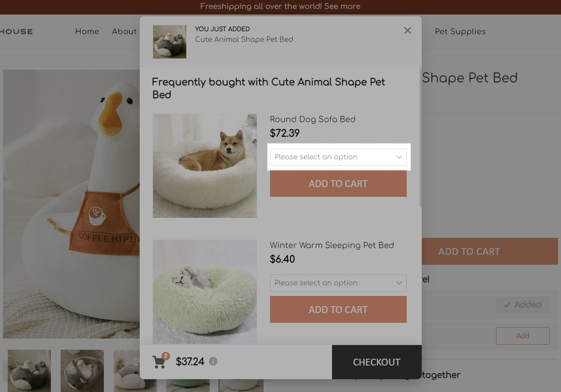Click the Round Dog Sofa Bed product image
Image resolution: width=561 pixels, height=392 pixels.
tap(205, 166)
